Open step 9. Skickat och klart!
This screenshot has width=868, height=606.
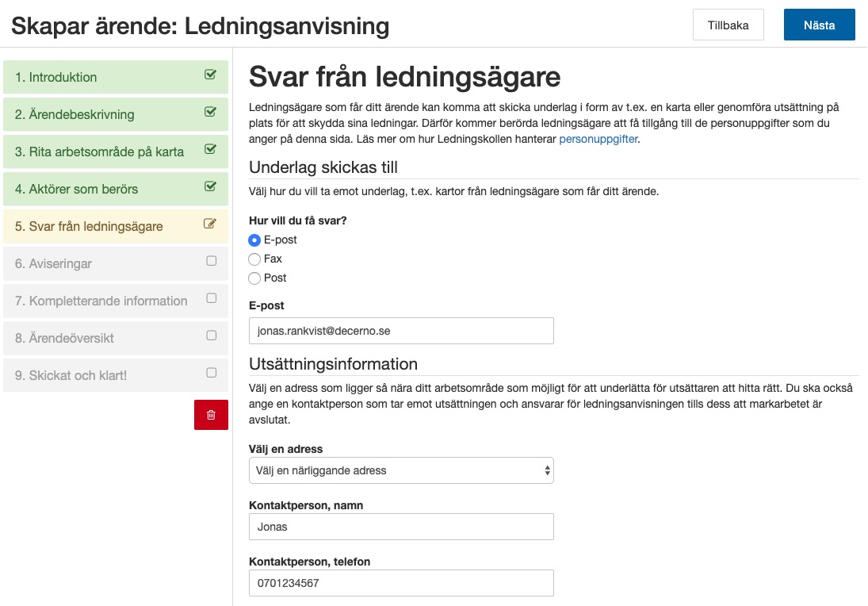tap(116, 375)
